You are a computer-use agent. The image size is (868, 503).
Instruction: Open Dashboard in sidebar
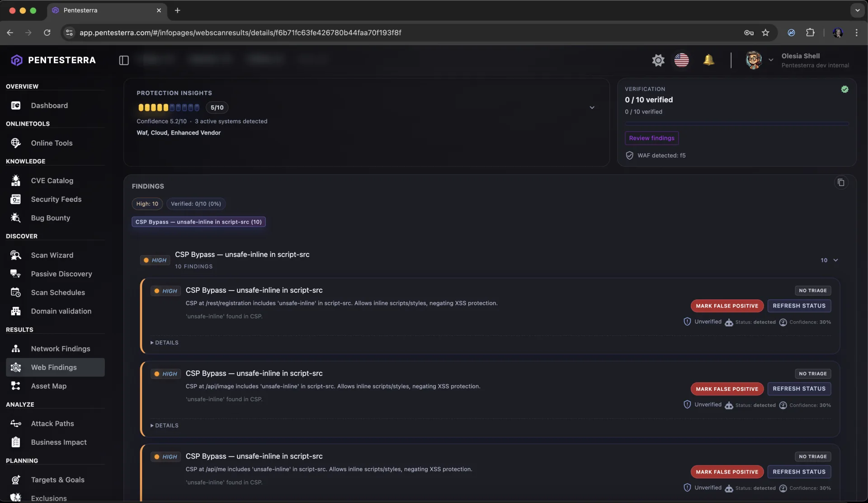tap(49, 105)
